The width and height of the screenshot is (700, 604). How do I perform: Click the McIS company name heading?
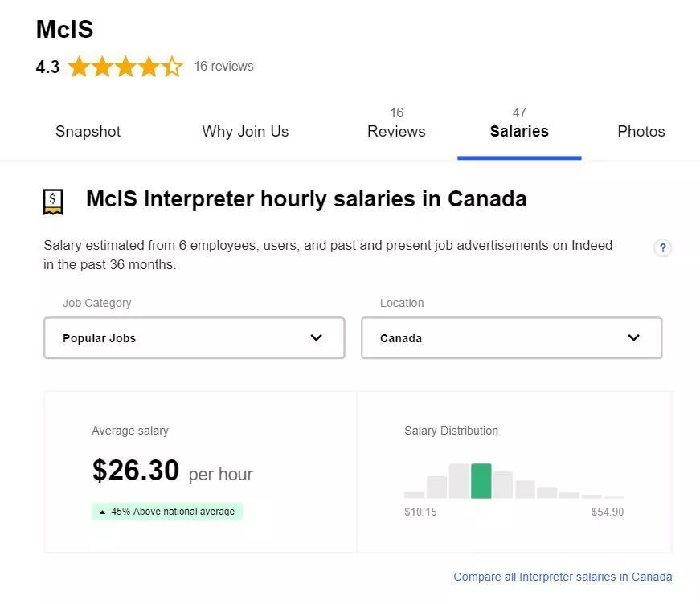(x=64, y=30)
